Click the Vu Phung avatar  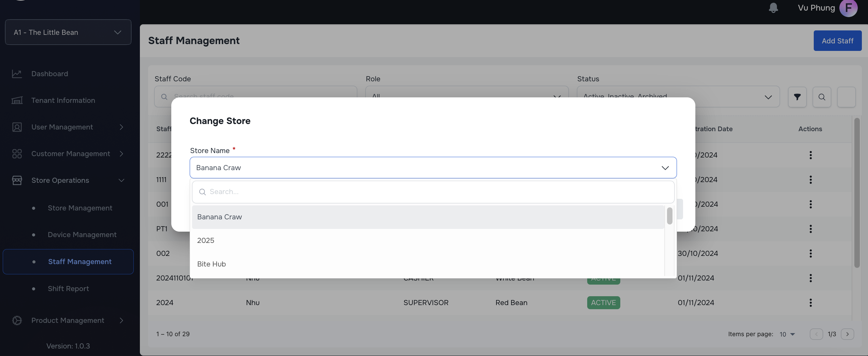click(849, 8)
